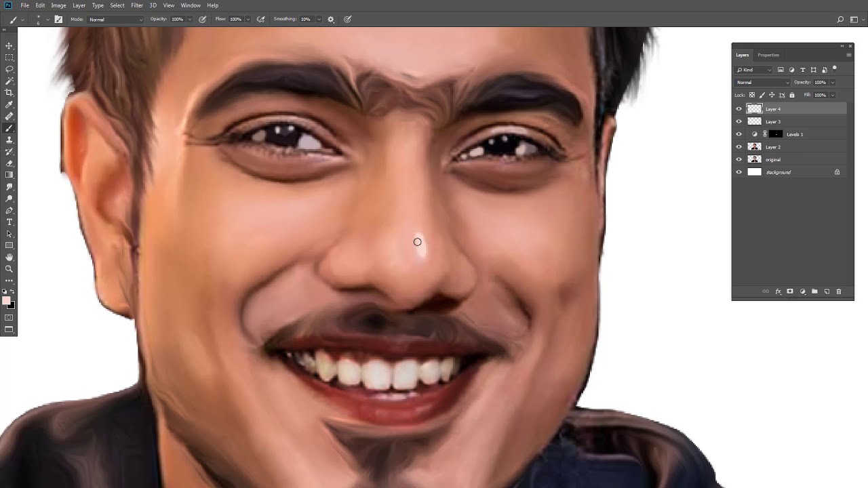Create a new layer group
The height and width of the screenshot is (488, 868).
pos(814,291)
